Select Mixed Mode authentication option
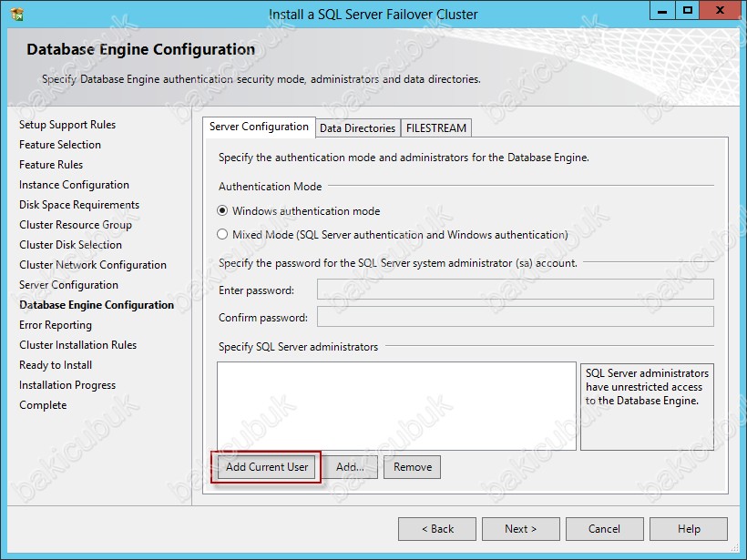The height and width of the screenshot is (560, 747). (393, 235)
